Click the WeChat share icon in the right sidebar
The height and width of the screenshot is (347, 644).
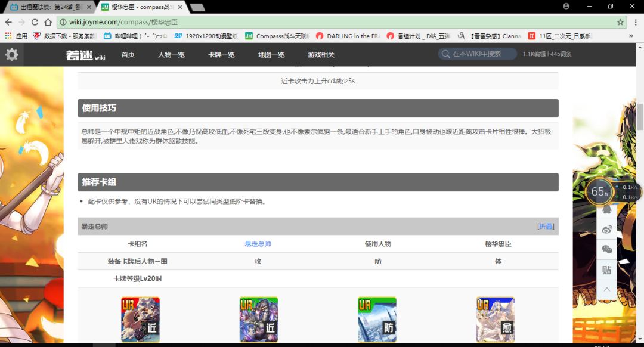608,250
